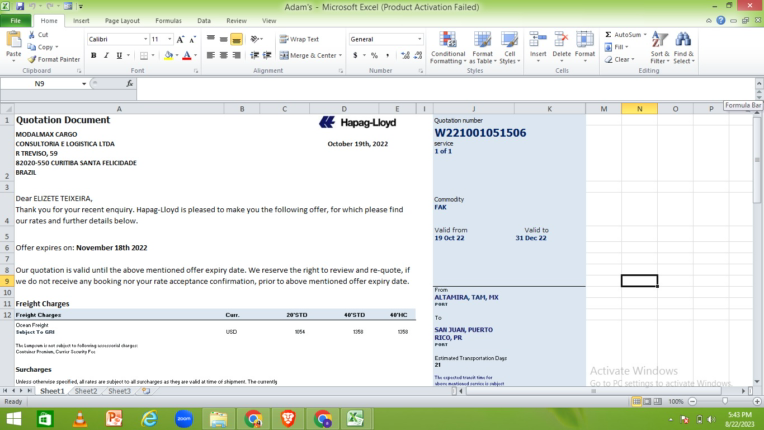This screenshot has height=430, width=764.
Task: Switch to the View tab
Action: coord(269,20)
